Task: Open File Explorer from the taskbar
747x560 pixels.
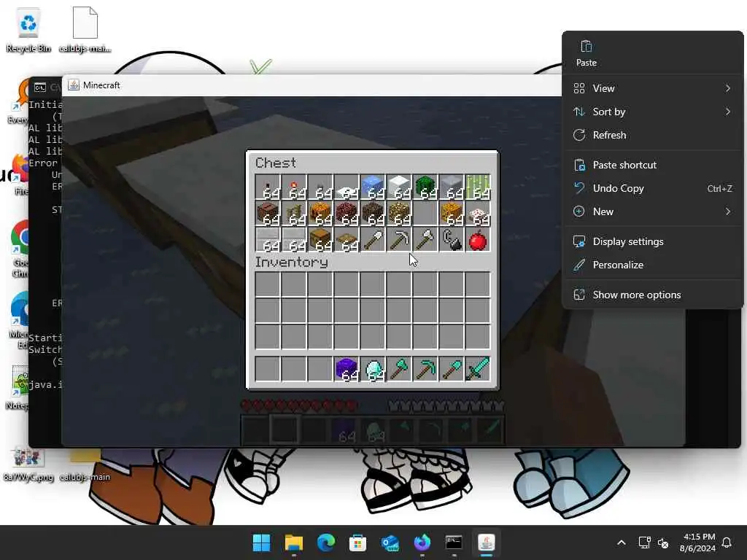Action: coord(293,542)
